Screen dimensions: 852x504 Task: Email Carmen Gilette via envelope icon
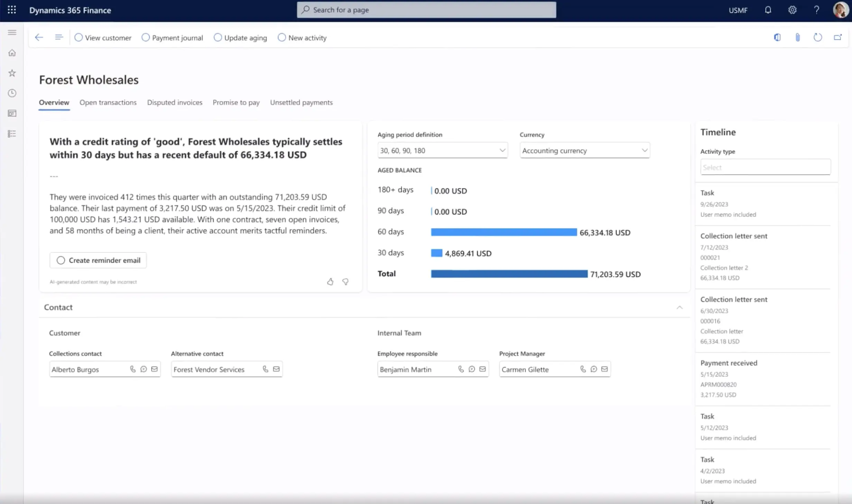[x=604, y=369]
